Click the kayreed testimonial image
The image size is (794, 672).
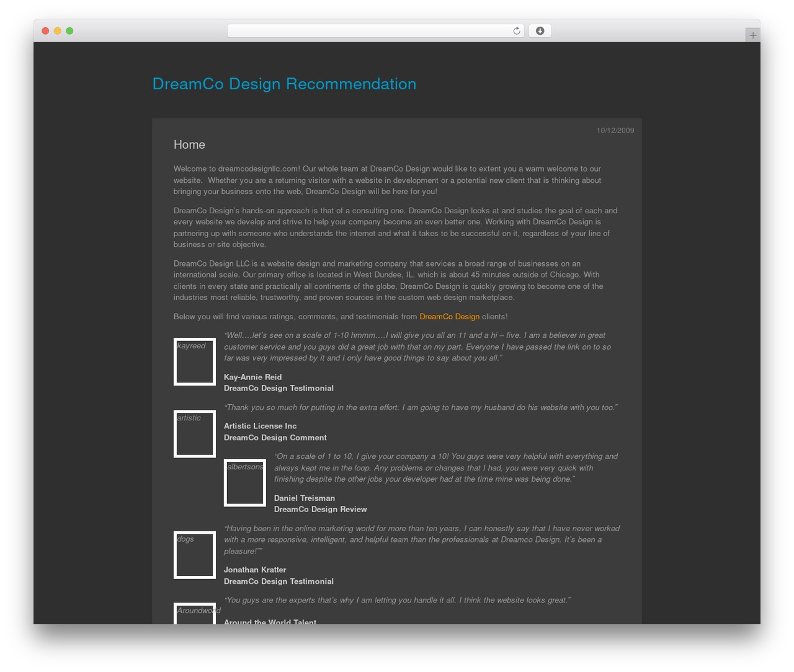[195, 361]
